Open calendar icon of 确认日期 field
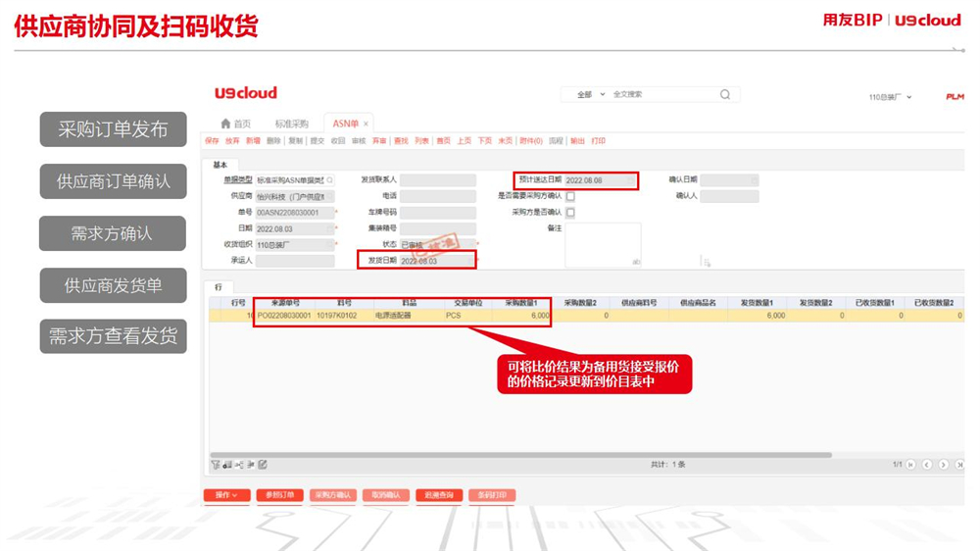 tap(755, 180)
